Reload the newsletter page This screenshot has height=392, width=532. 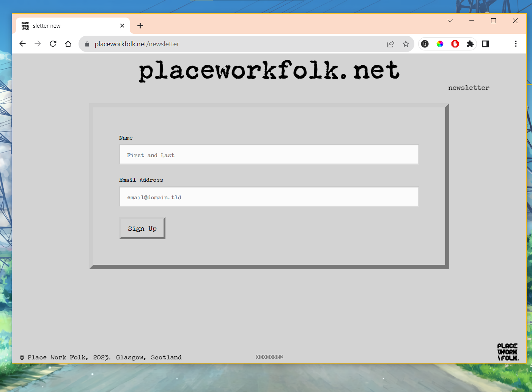[x=53, y=44]
